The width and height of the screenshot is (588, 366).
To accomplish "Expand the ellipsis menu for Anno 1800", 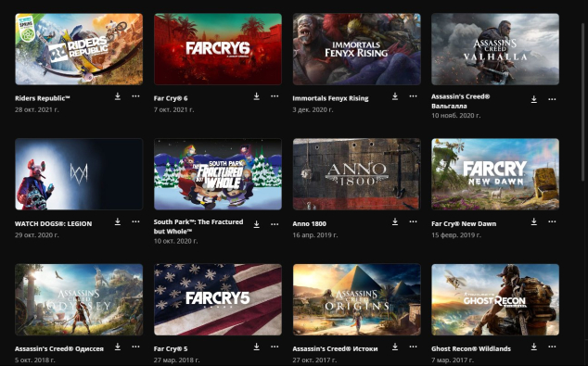I will pos(414,221).
